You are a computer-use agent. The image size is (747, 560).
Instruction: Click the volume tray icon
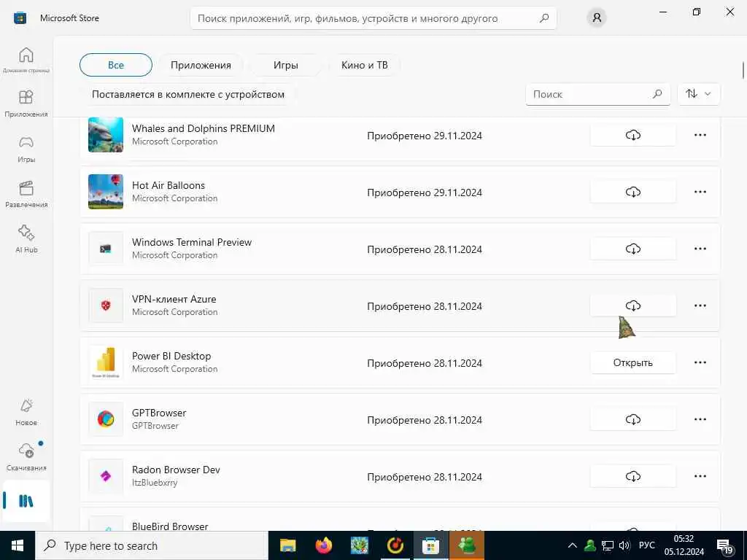pyautogui.click(x=624, y=545)
